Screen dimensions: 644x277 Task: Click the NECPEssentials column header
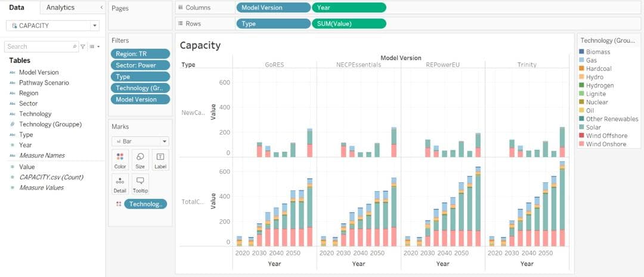coord(358,64)
